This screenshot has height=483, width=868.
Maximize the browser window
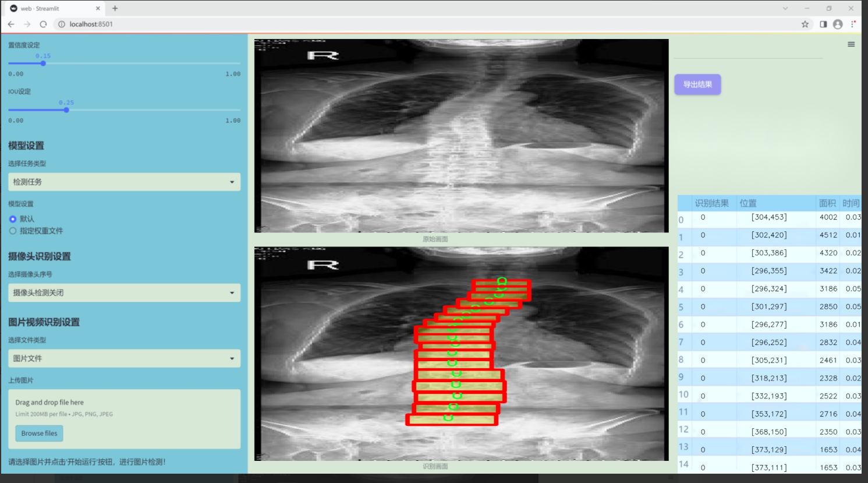coord(829,8)
